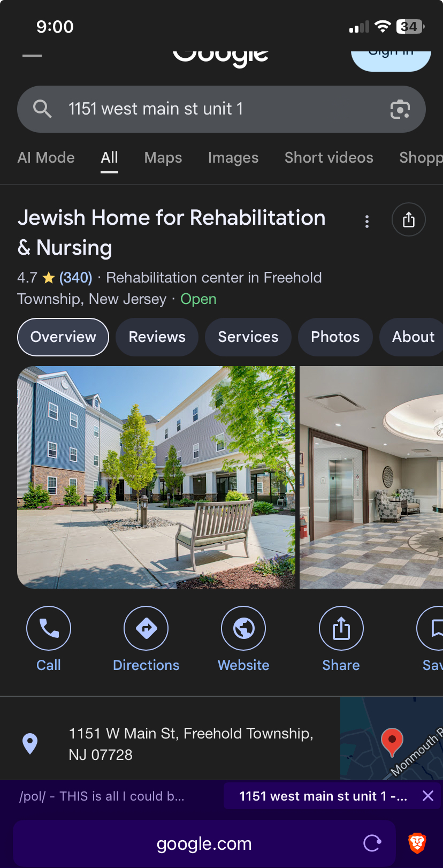
Task: Reload the page with the refresh icon
Action: coord(372,843)
